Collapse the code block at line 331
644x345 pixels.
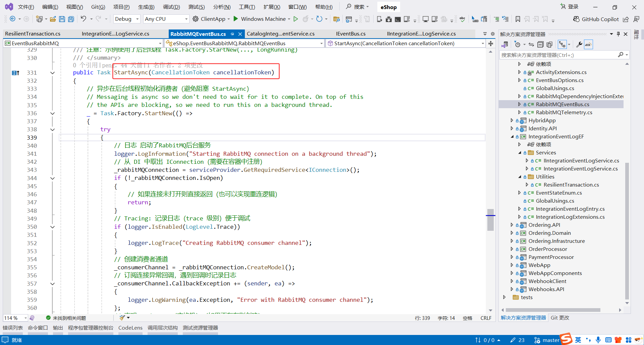52,73
